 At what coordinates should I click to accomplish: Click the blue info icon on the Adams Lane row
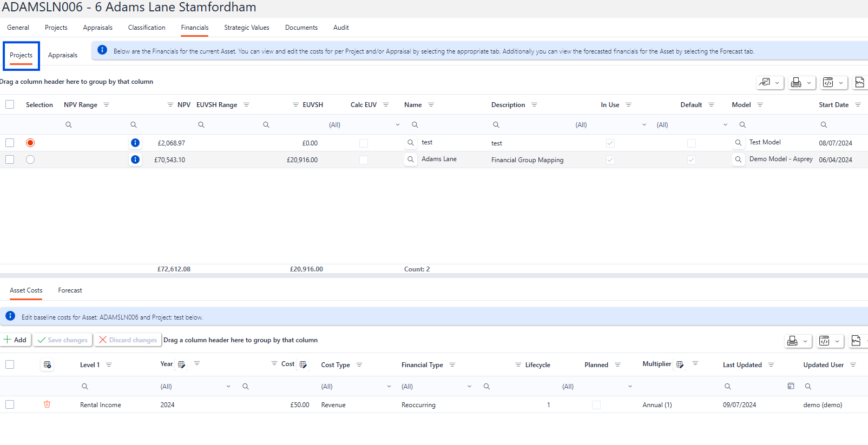[135, 160]
